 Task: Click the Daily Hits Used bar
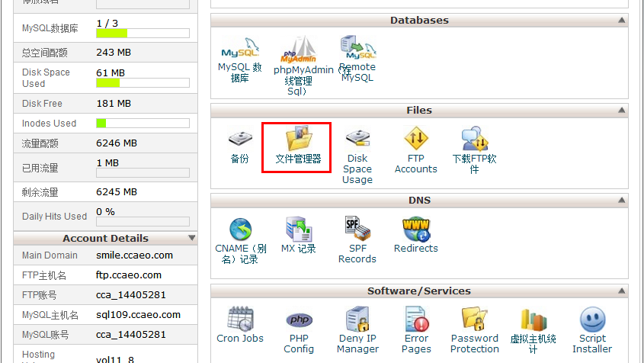[x=143, y=222]
